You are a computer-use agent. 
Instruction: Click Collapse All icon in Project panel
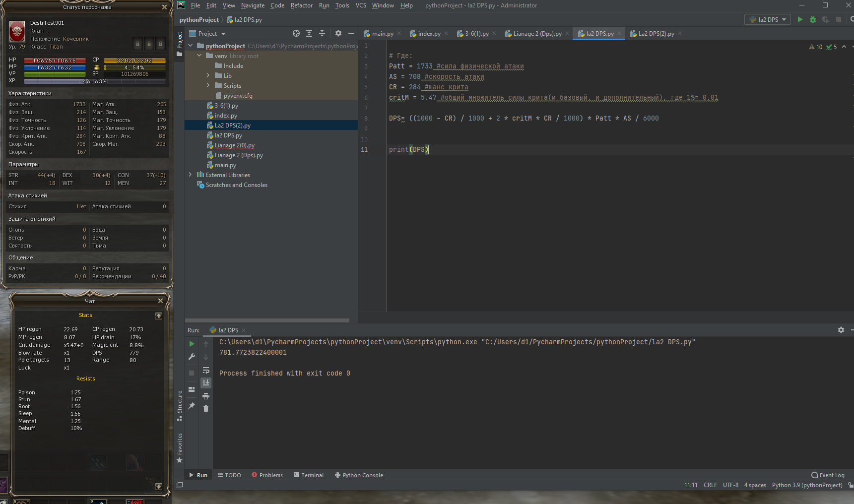(322, 33)
